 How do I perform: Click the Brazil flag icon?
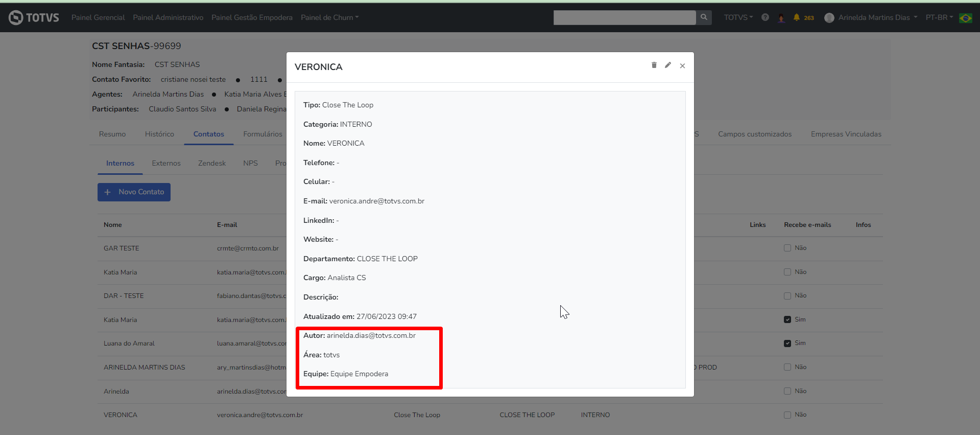[965, 18]
